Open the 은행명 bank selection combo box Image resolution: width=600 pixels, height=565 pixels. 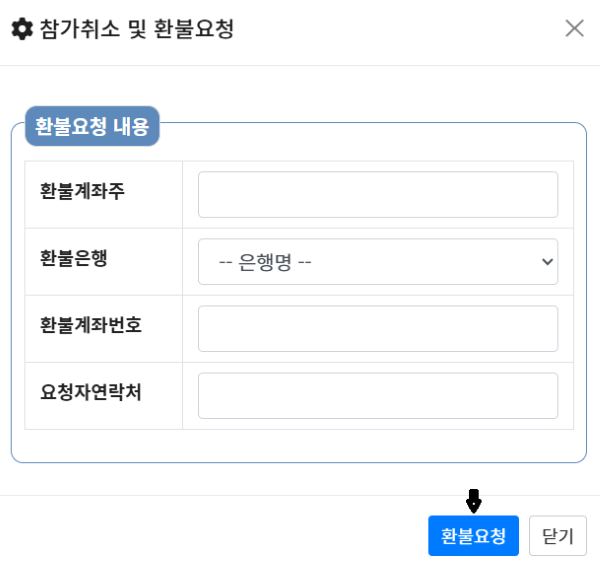[x=378, y=262]
